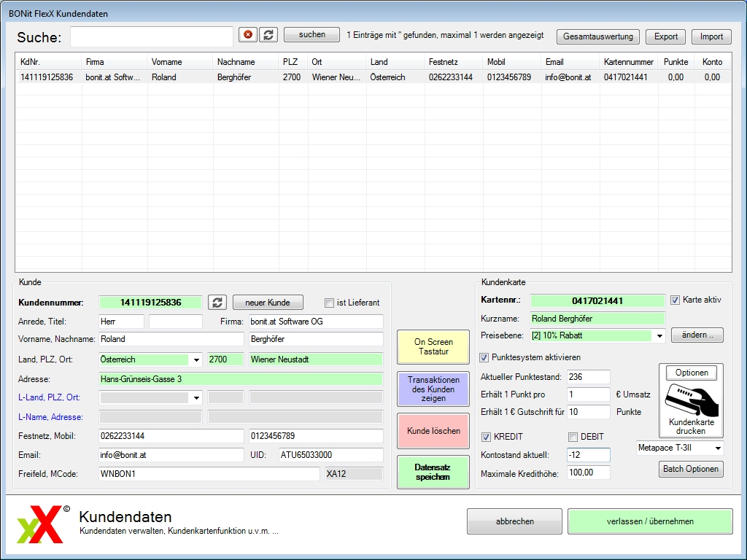Click the Nachname field in the Kunde form
The image size is (747, 560).
(x=316, y=339)
